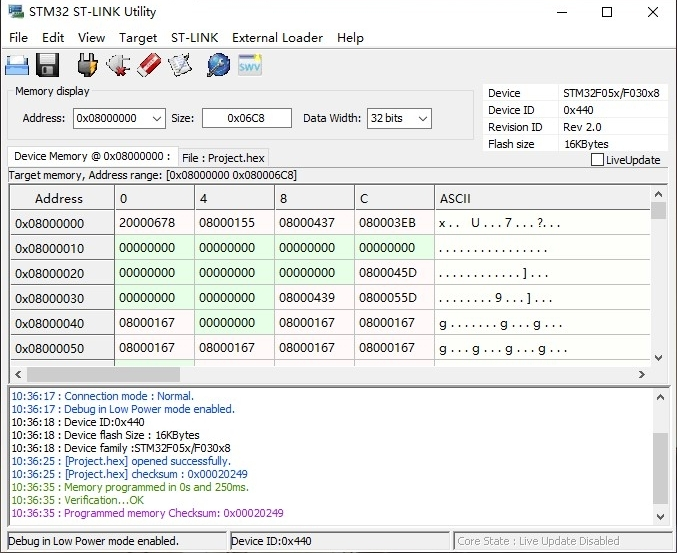
Task: Open the Data Width dropdown
Action: 423,118
